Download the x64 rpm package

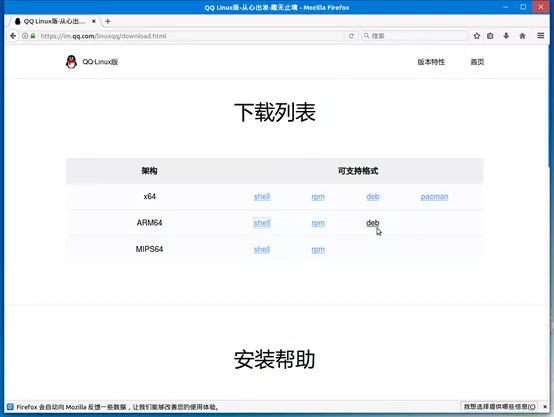tap(318, 197)
